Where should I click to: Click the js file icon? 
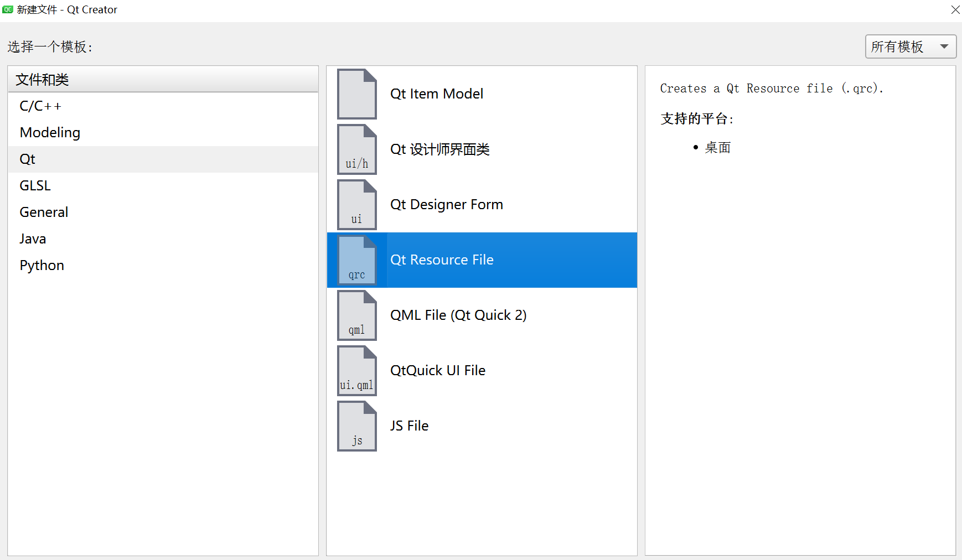[357, 426]
